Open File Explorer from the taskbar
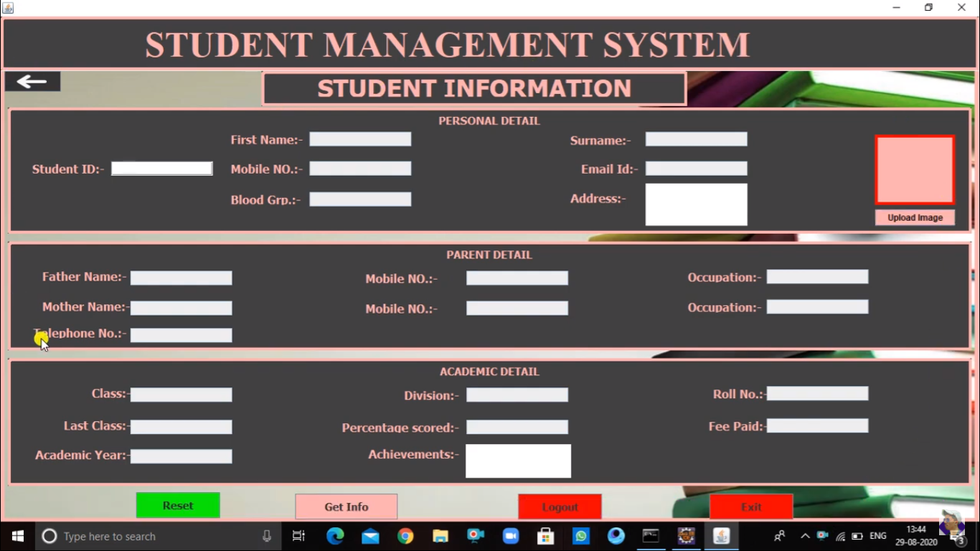The height and width of the screenshot is (551, 980). [440, 536]
